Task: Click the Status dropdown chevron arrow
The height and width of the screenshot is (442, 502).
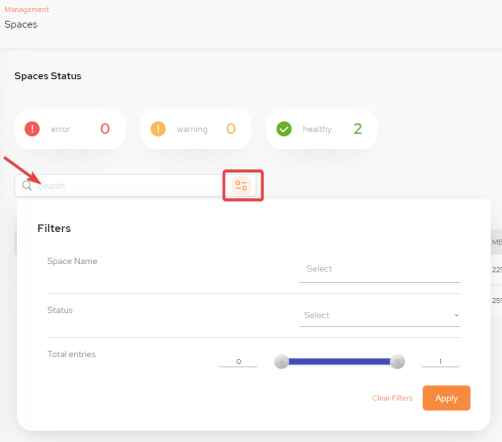Action: 456,315
